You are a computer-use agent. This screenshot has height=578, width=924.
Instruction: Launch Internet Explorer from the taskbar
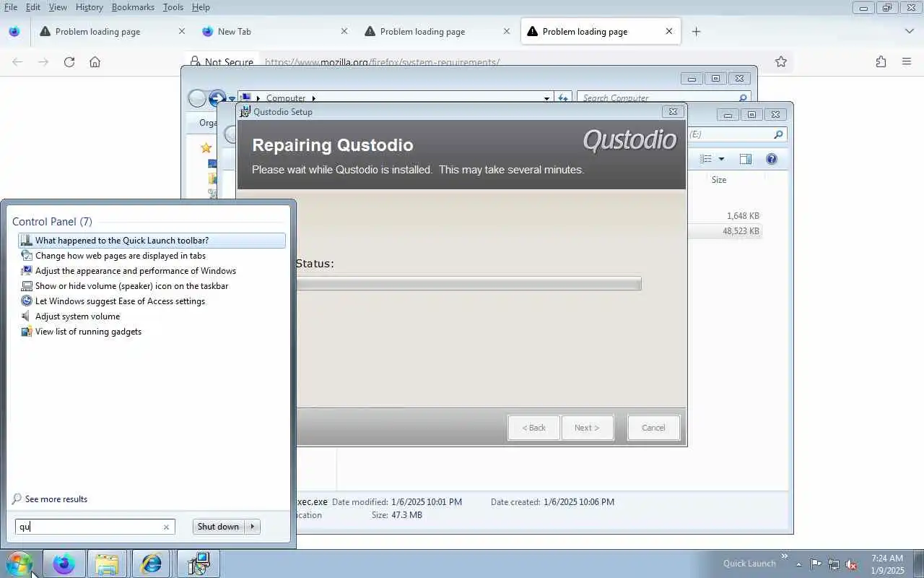(152, 564)
